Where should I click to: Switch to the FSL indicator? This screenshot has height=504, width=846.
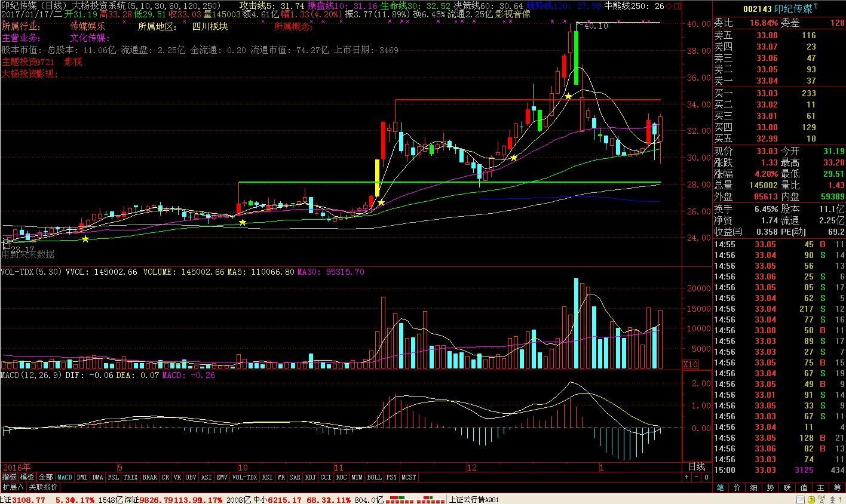point(113,477)
